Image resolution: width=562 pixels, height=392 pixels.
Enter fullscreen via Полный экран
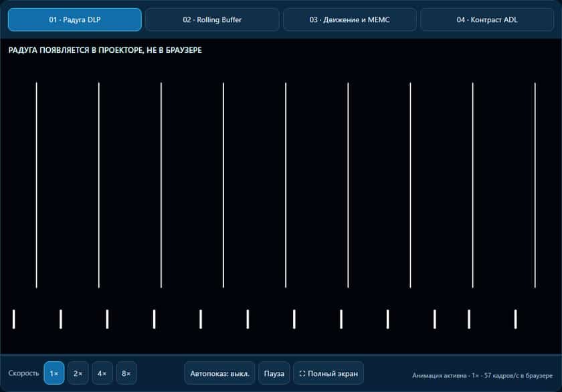coord(329,373)
